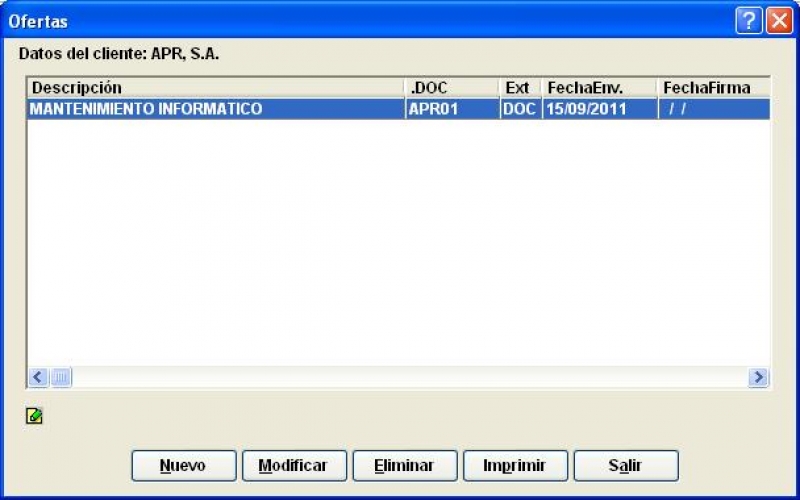The width and height of the screenshot is (800, 500).
Task: Click the horizontal scrollbar right arrow
Action: coord(758,378)
